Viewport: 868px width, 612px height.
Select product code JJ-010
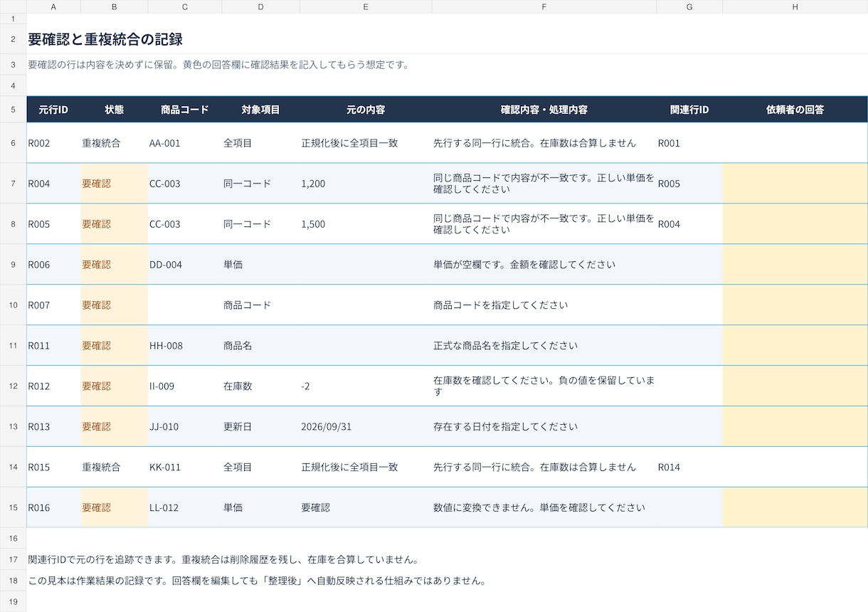click(x=185, y=427)
